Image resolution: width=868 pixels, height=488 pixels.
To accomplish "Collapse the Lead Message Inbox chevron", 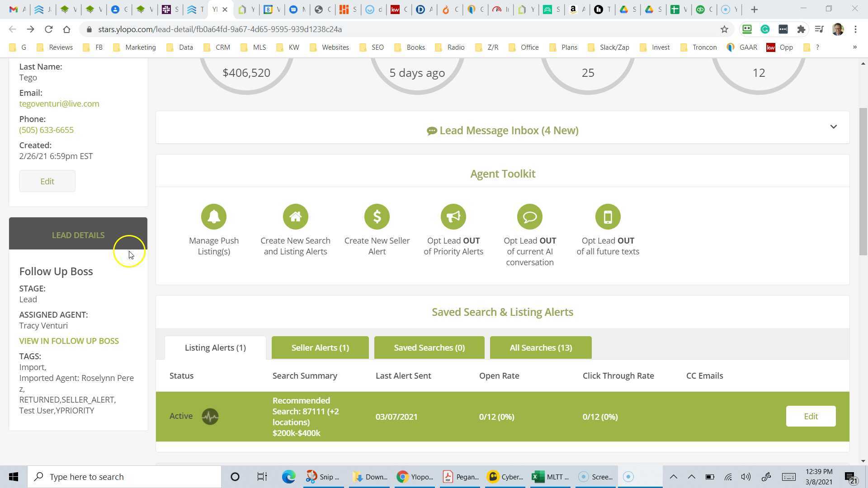I will coord(834,127).
